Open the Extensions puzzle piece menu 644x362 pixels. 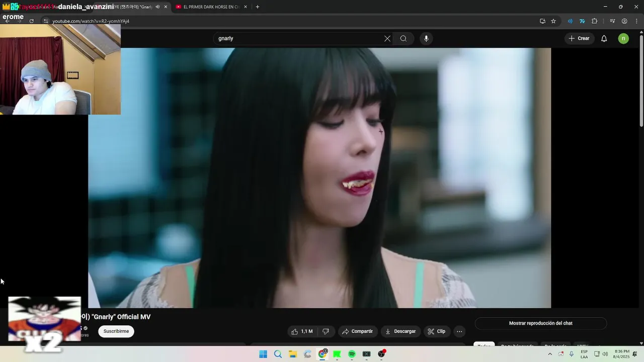click(594, 21)
